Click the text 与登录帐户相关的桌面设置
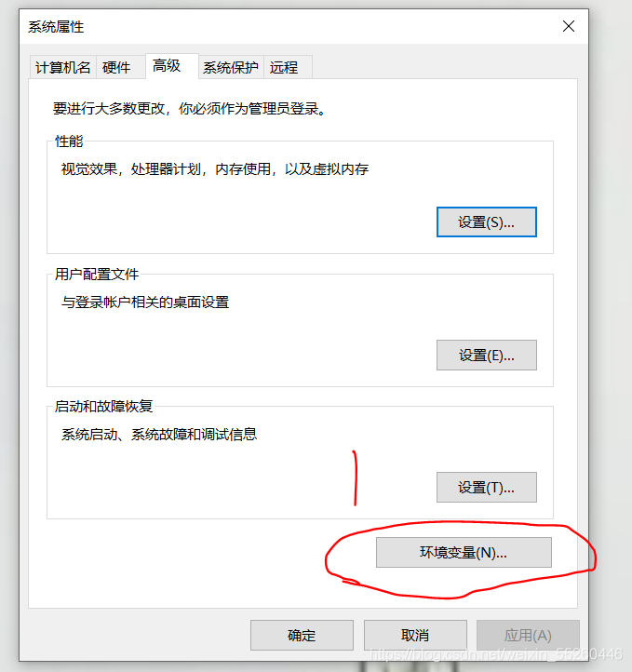The width and height of the screenshot is (632, 672). [145, 302]
